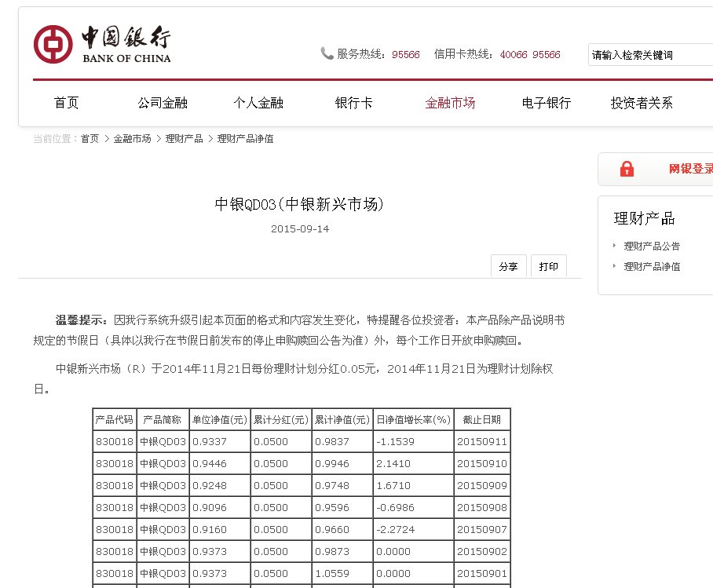Click the red padlock icon near 网银登录
Viewport: 713px width, 588px height.
pos(627,170)
